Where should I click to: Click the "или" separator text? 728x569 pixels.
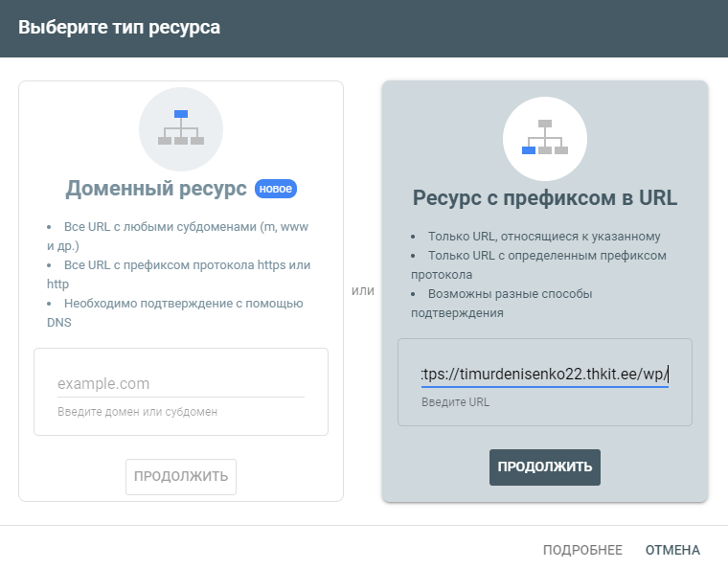pos(363,291)
